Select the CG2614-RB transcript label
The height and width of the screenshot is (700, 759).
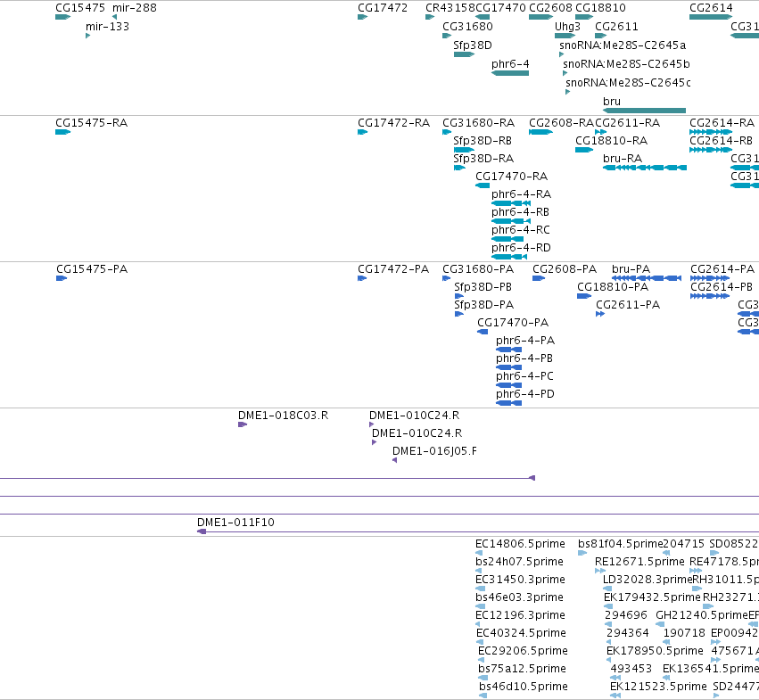(721, 141)
